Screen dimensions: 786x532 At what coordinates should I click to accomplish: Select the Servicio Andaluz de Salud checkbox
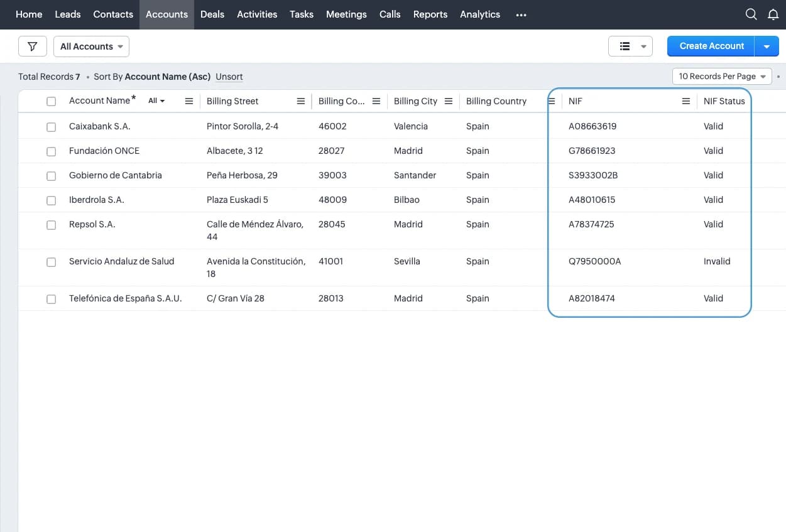[52, 262]
